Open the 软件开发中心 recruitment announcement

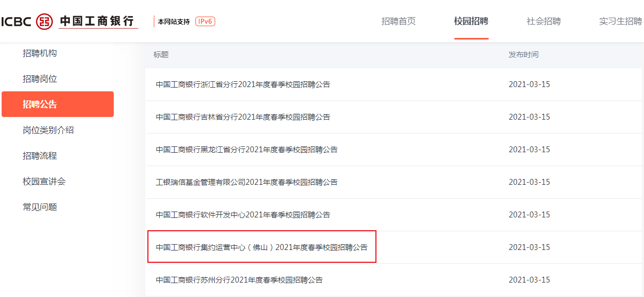(x=243, y=215)
